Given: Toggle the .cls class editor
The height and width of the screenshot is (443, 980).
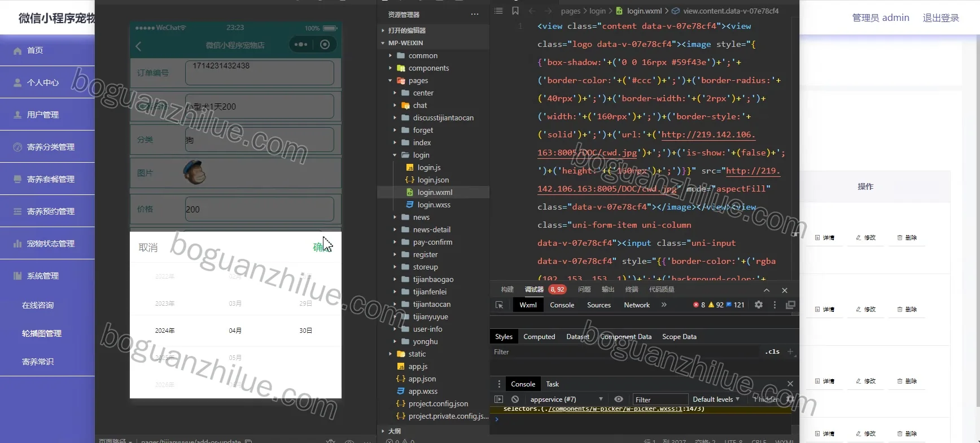Looking at the screenshot, I should click(x=772, y=351).
